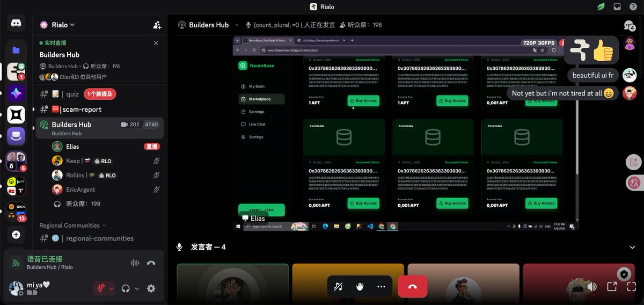Collapse the speakers section chevron

coord(632,247)
